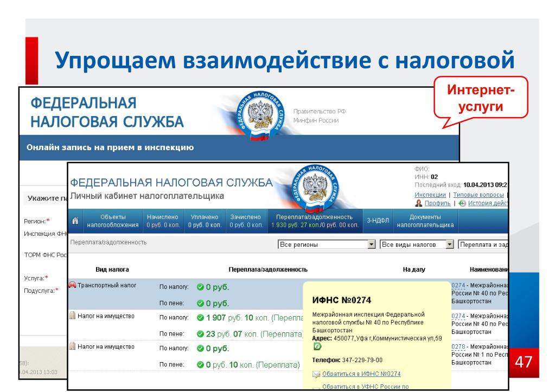
Task: Switch to the Объекты налогообложения tab
Action: pos(112,221)
